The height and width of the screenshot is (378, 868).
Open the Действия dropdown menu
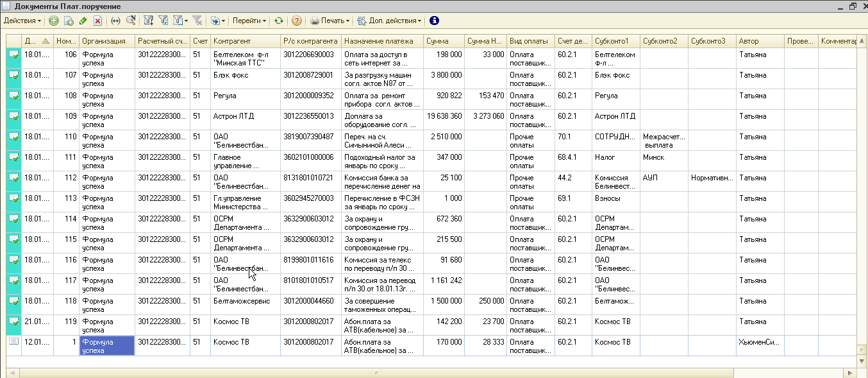[22, 21]
